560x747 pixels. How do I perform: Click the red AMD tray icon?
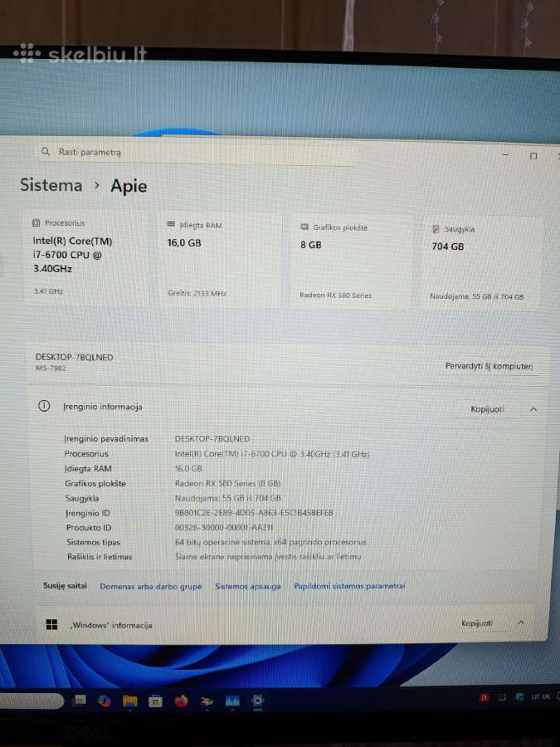tap(484, 697)
